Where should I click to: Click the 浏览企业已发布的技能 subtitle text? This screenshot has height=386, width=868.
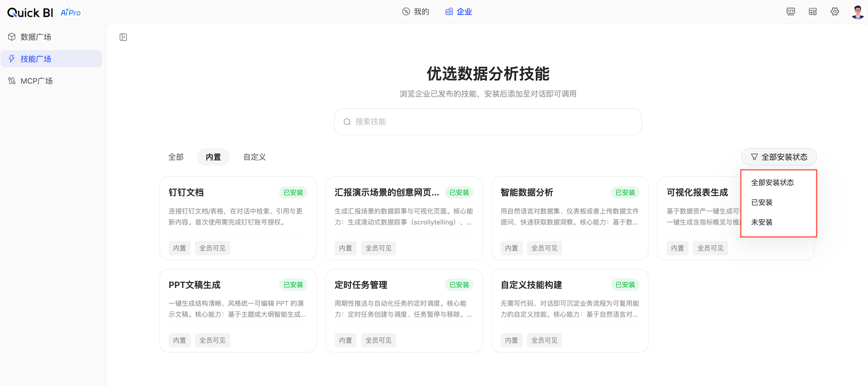[x=488, y=93]
